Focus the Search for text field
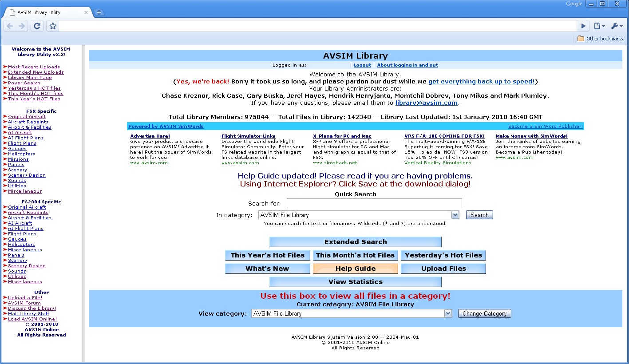629x364 pixels. click(x=374, y=203)
